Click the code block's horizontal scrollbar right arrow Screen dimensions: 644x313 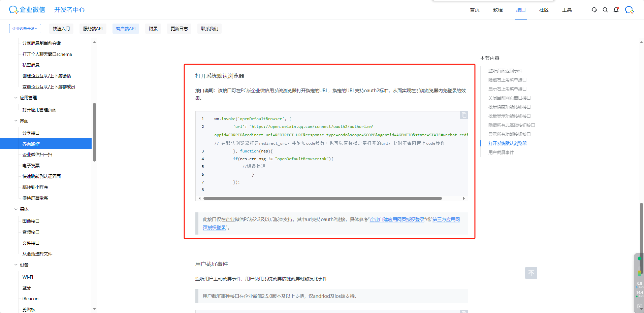[464, 198]
